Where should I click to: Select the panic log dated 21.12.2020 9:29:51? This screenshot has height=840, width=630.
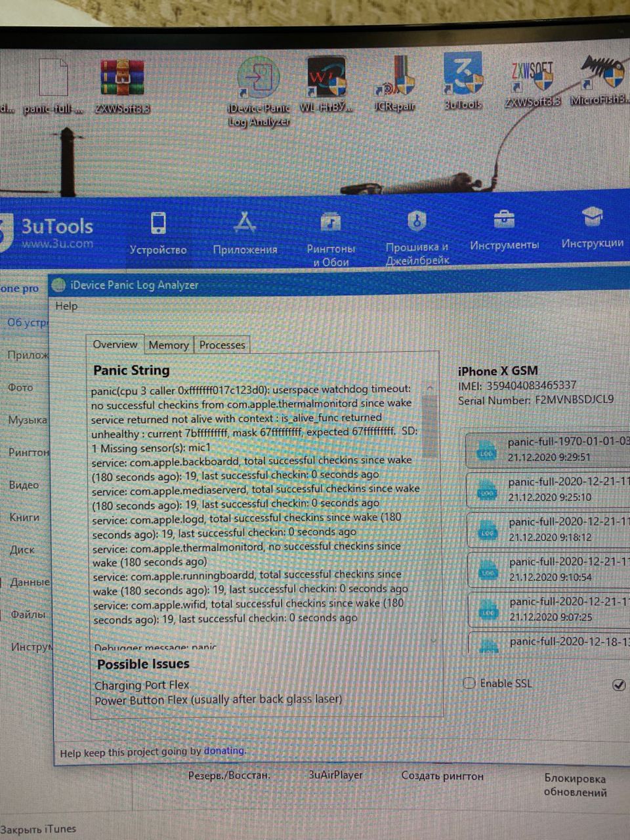pos(548,450)
